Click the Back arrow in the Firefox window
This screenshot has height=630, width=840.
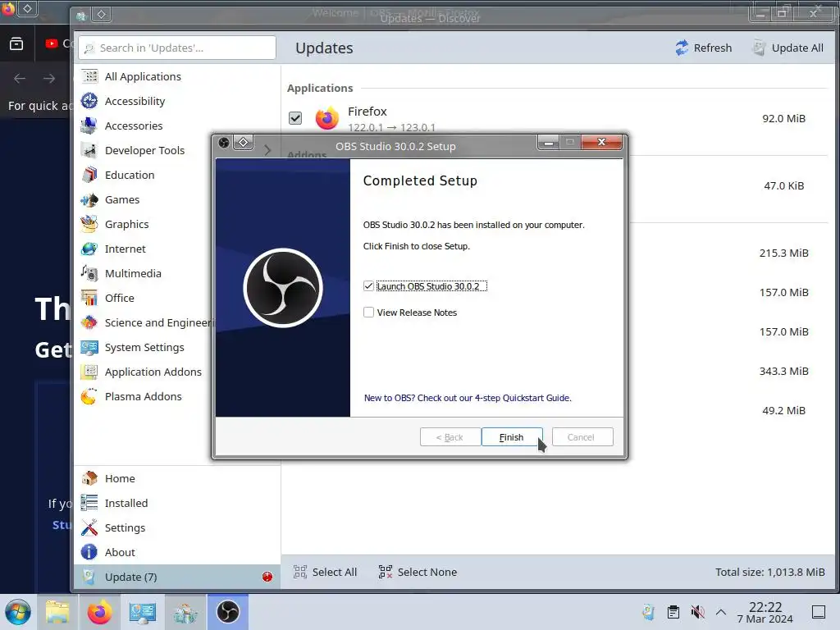pos(20,79)
